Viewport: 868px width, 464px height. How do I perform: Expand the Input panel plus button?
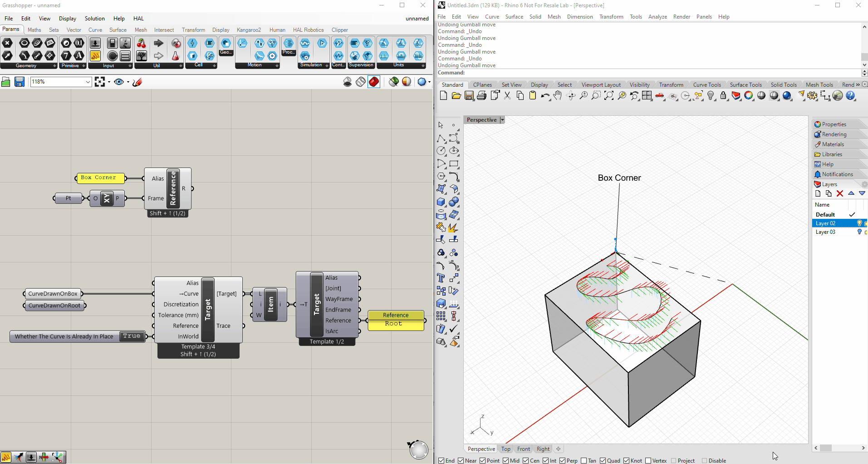point(130,66)
